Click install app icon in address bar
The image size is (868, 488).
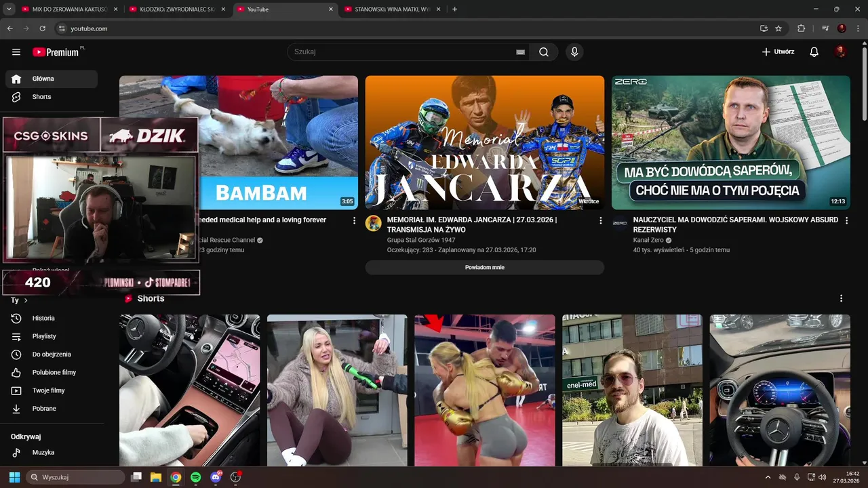[764, 28]
